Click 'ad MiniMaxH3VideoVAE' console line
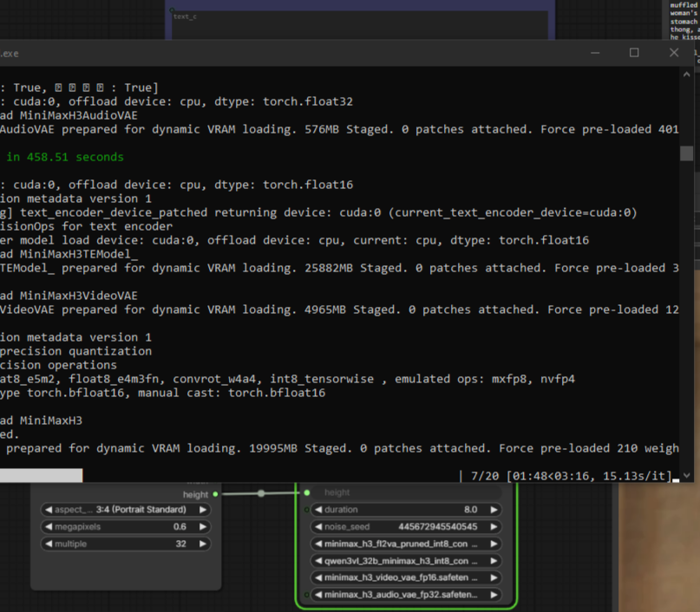 [x=69, y=296]
